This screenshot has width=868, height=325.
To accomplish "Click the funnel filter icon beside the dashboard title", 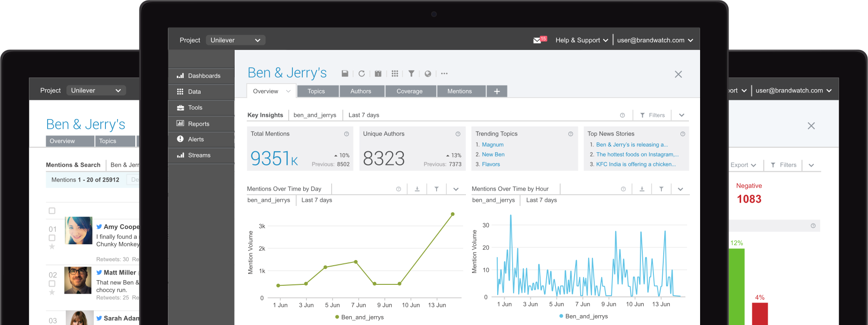I will (x=411, y=74).
